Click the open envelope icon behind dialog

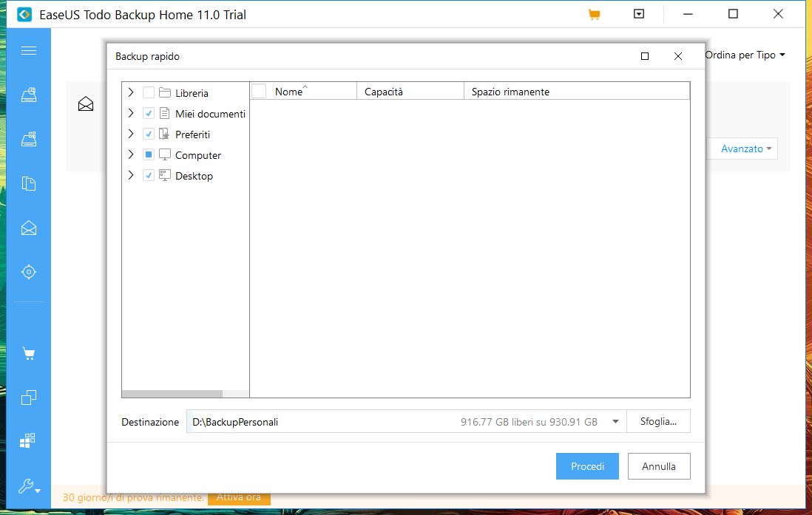point(86,104)
